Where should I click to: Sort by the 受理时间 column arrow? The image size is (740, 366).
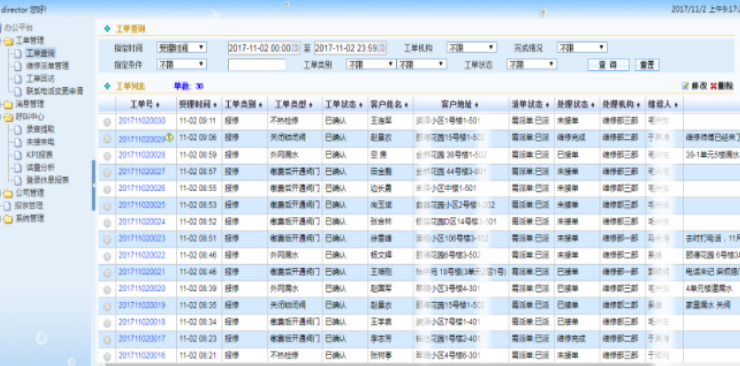(215, 105)
